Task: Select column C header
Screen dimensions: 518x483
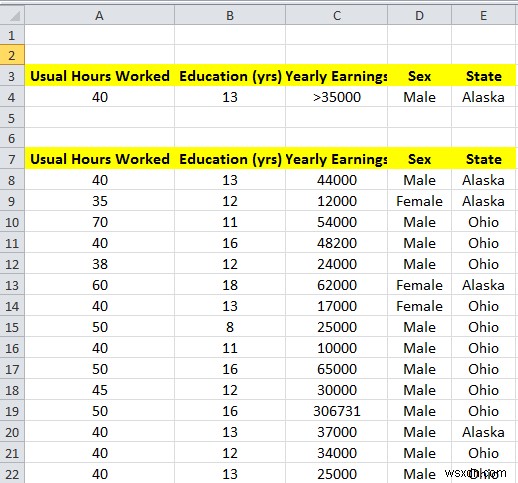Action: pos(337,15)
